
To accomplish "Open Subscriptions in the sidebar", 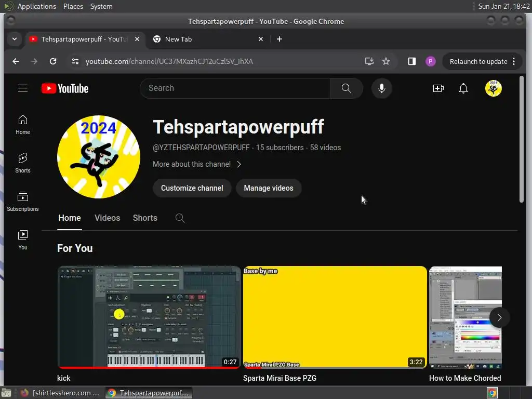I will (x=23, y=202).
